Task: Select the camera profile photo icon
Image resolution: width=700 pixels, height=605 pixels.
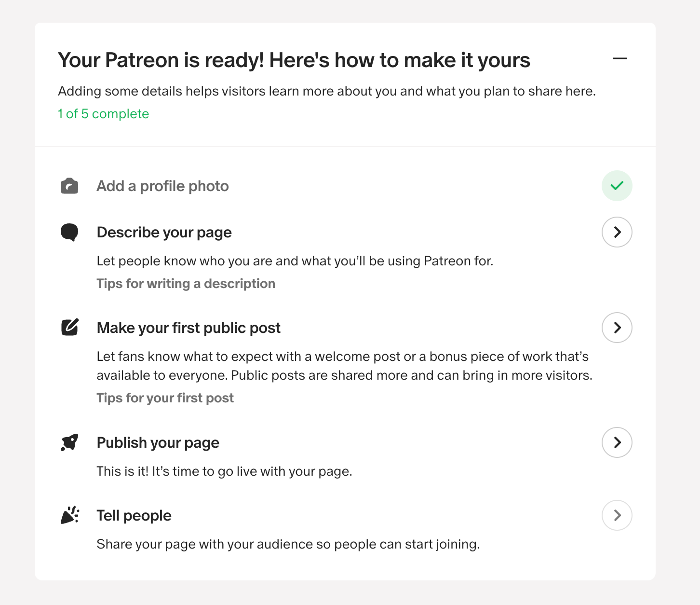Action: pos(69,185)
